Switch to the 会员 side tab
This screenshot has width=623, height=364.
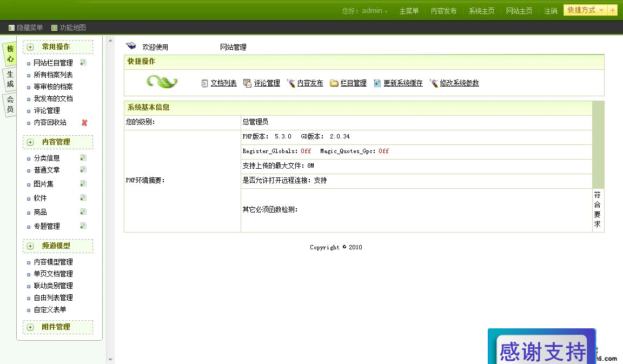tap(10, 104)
